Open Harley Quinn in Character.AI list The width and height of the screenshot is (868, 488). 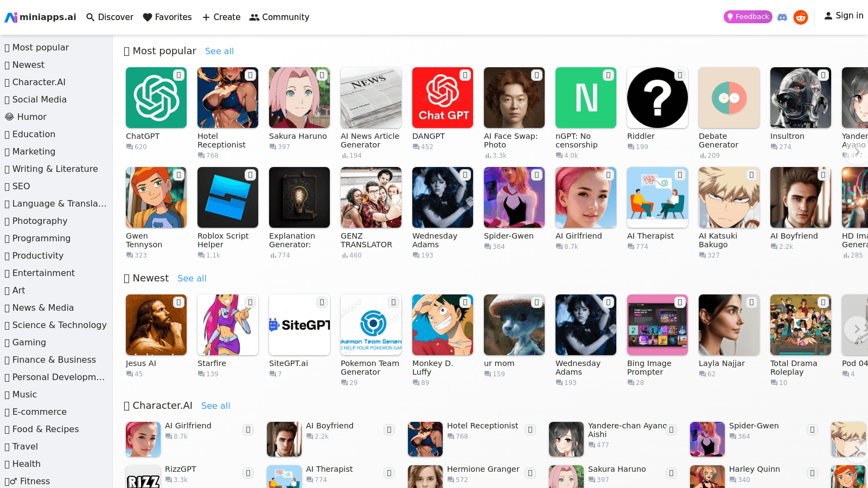(x=754, y=476)
